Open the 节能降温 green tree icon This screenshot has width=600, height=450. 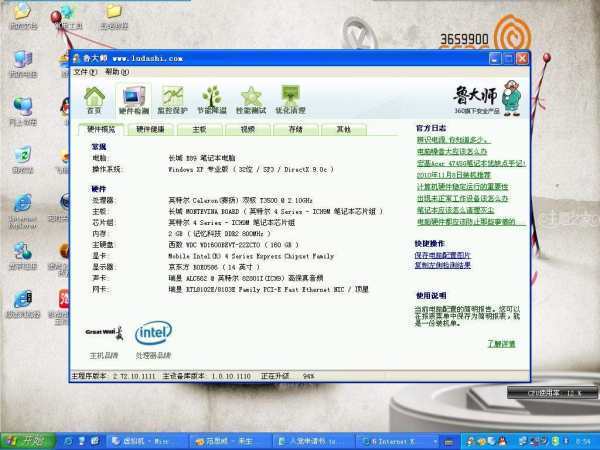coord(212,100)
